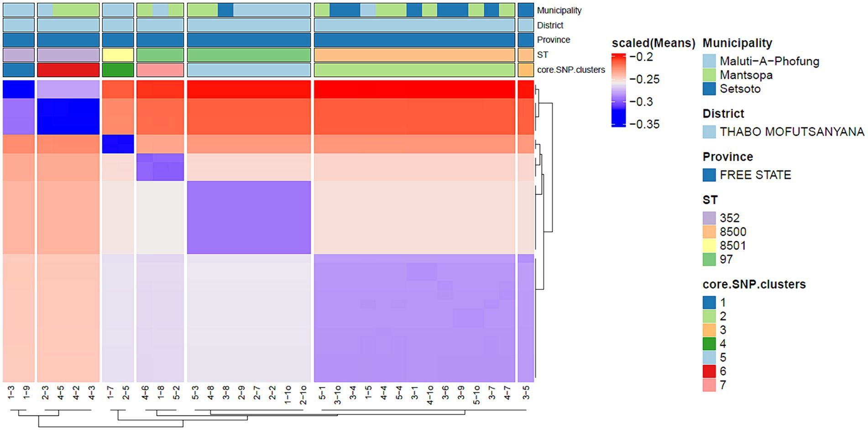
Task: Click the Maluti-A-Phofung legend color swatch
Action: click(709, 61)
